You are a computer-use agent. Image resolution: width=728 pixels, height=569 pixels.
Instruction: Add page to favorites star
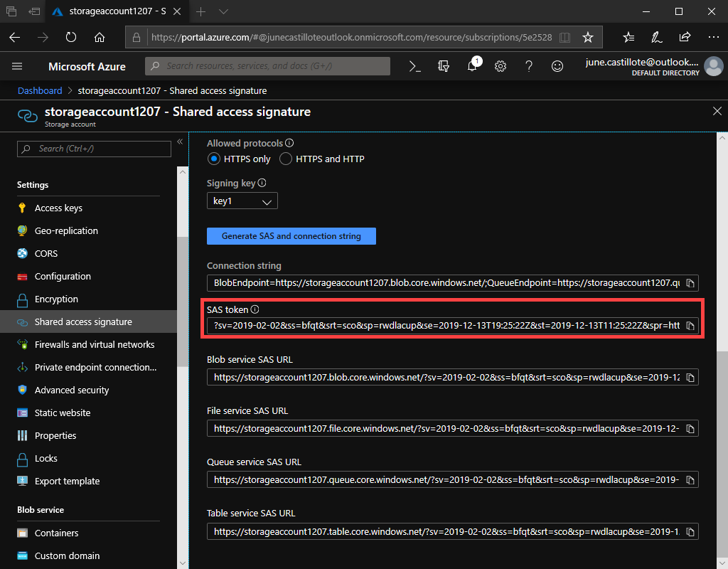(588, 37)
